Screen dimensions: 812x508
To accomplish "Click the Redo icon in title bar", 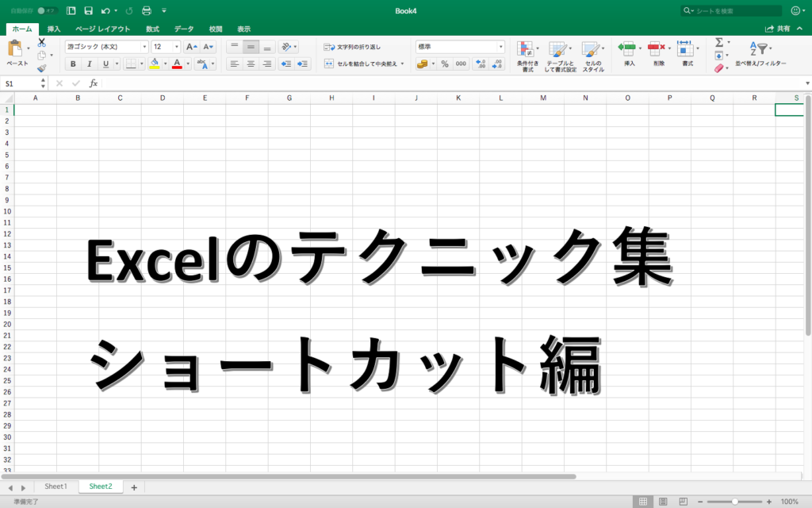I will (129, 11).
